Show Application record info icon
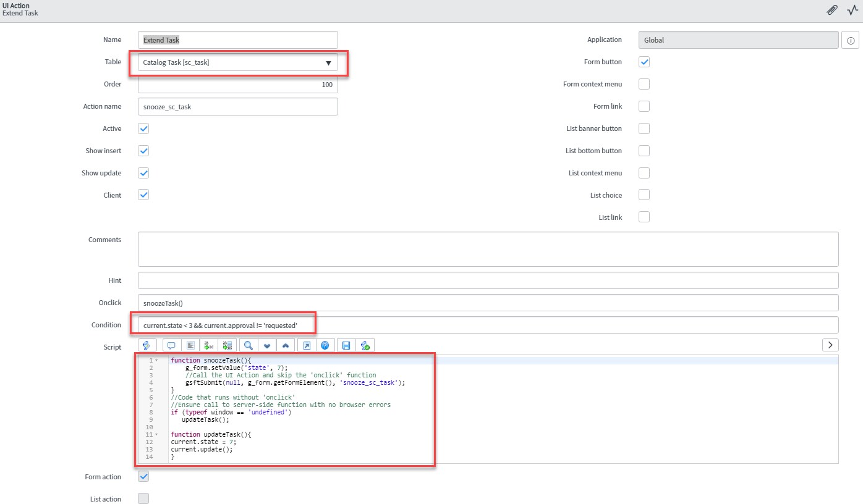 pos(851,40)
